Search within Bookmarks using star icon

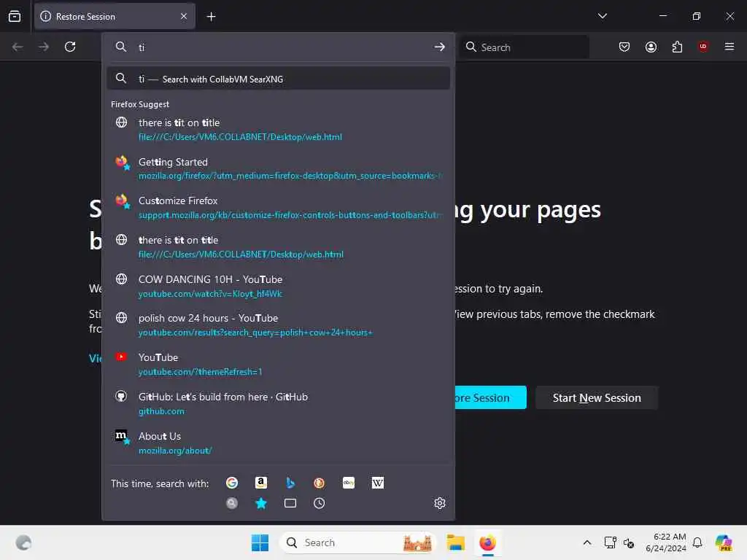tap(261, 503)
